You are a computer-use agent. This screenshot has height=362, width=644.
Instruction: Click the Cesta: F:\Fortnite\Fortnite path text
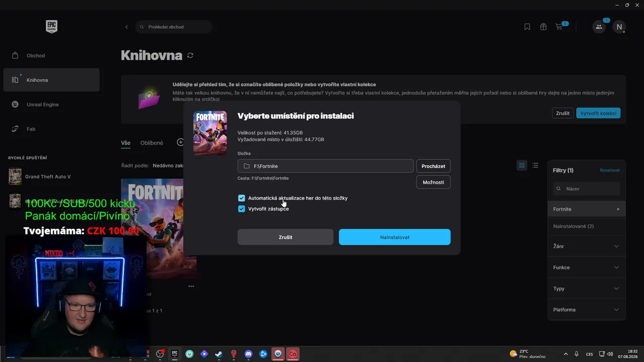[x=263, y=178]
